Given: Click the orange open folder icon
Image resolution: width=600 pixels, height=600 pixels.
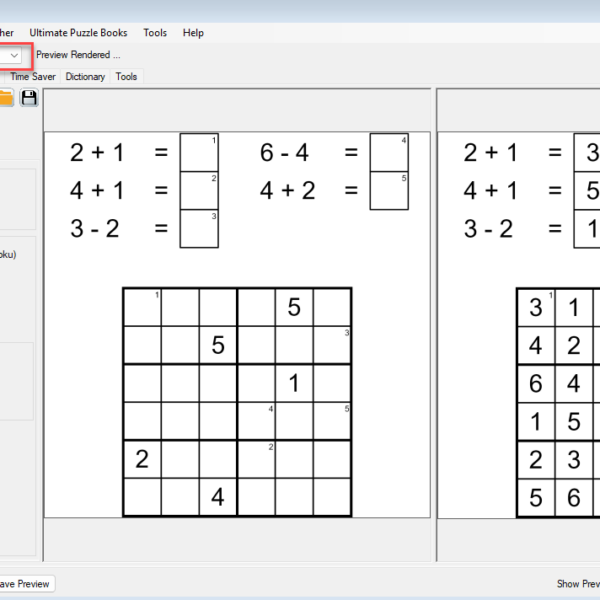Looking at the screenshot, I should 6,98.
